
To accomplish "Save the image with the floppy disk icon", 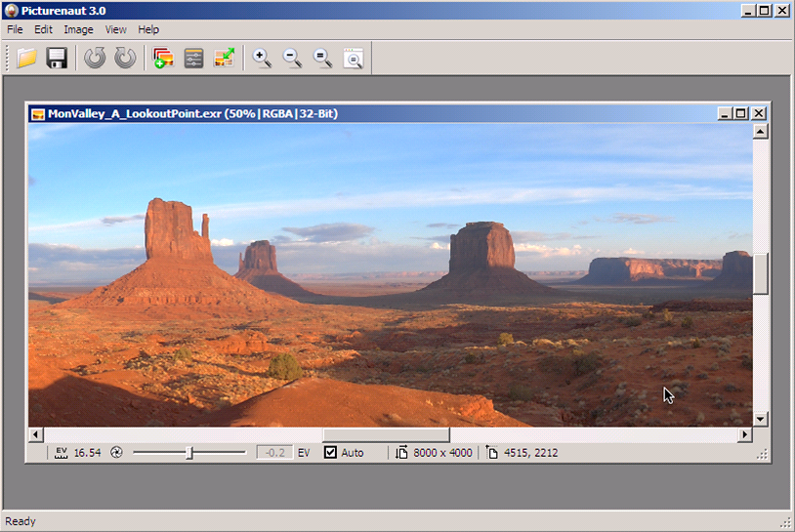I will pos(57,59).
